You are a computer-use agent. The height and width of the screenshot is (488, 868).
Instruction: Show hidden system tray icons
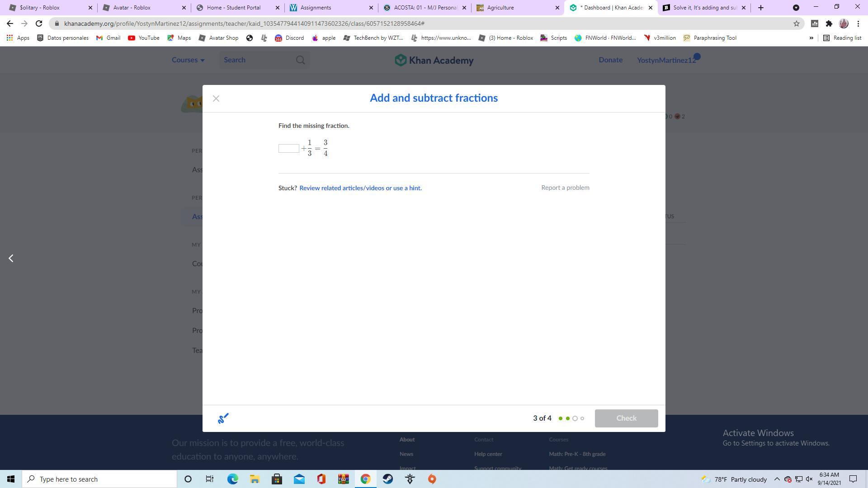coord(777,479)
